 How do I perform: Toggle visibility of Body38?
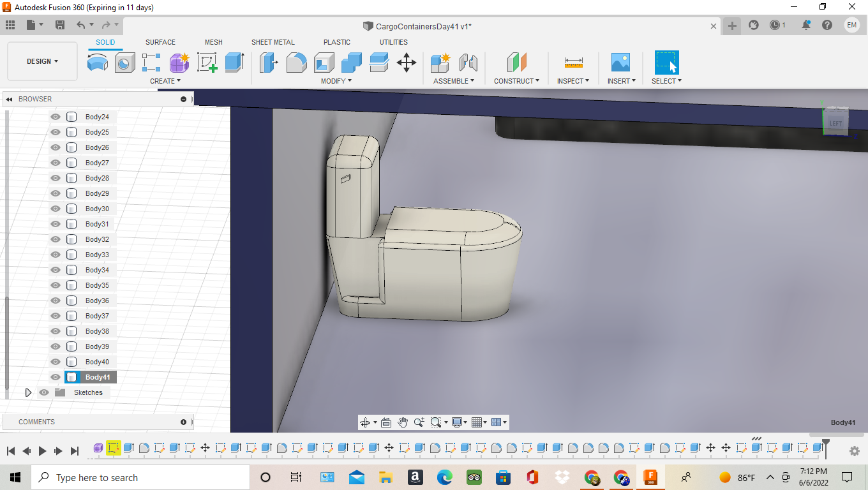[56, 331]
